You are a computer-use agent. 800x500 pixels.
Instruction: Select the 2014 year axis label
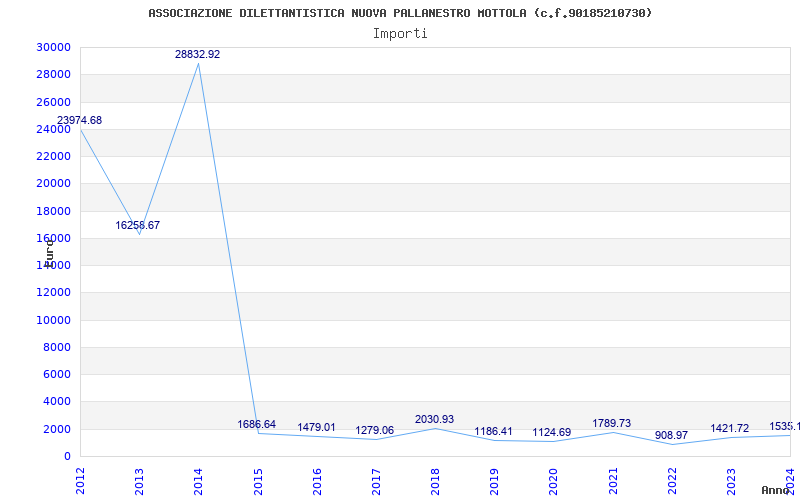(x=198, y=481)
